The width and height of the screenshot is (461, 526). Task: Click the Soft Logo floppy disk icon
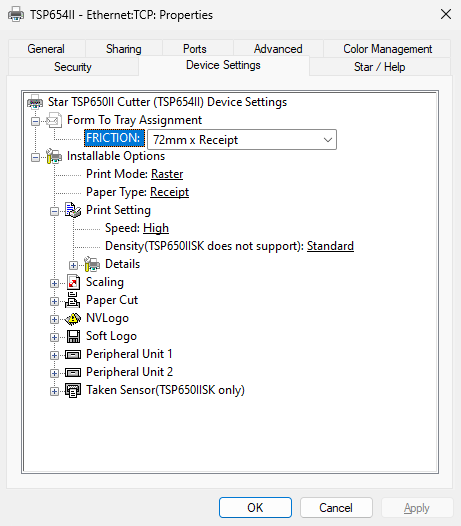(73, 336)
